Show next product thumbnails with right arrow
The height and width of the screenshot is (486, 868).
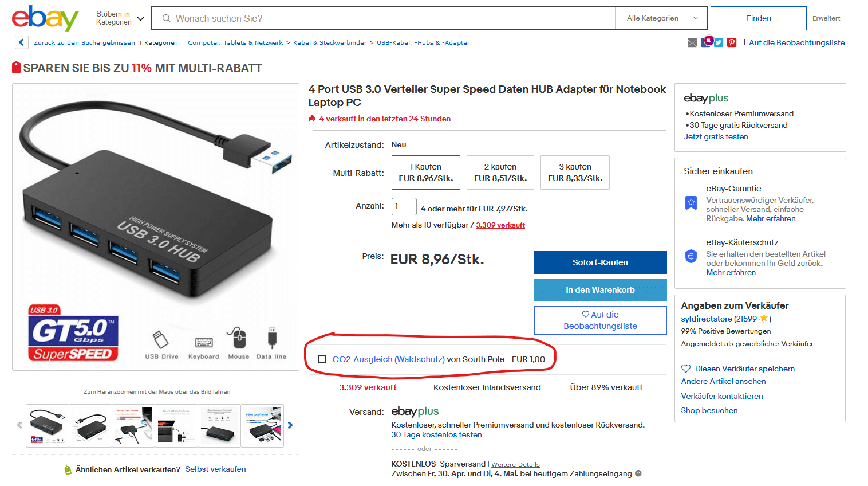290,425
